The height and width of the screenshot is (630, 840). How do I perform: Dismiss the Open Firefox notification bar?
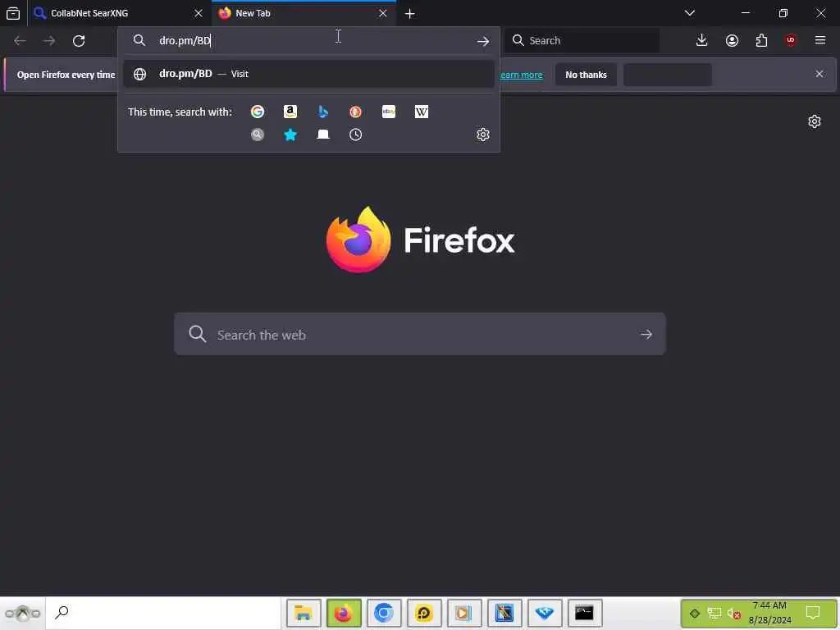click(819, 74)
